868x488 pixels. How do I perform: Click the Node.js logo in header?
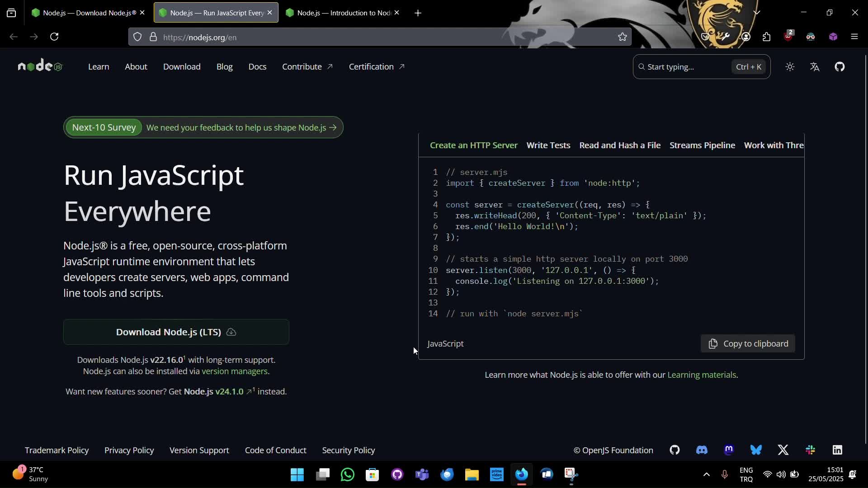click(x=40, y=66)
